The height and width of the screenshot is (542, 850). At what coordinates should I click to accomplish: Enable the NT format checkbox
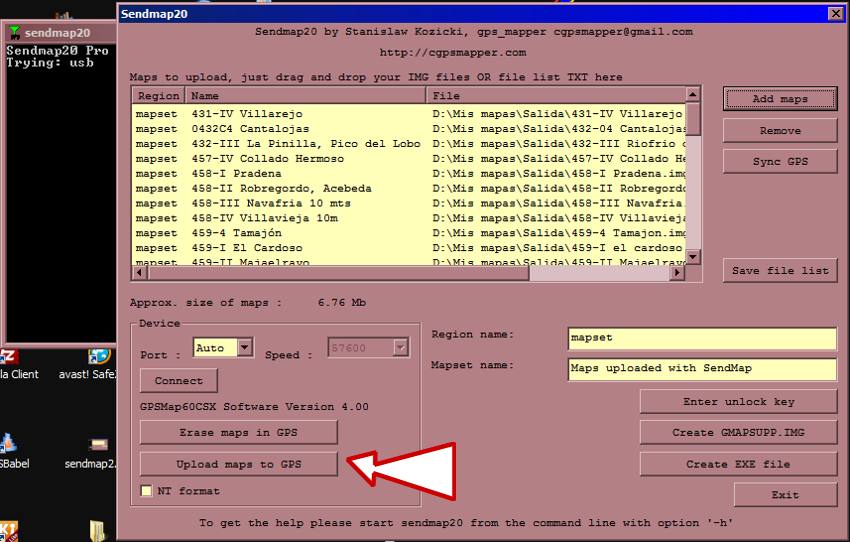tap(146, 491)
